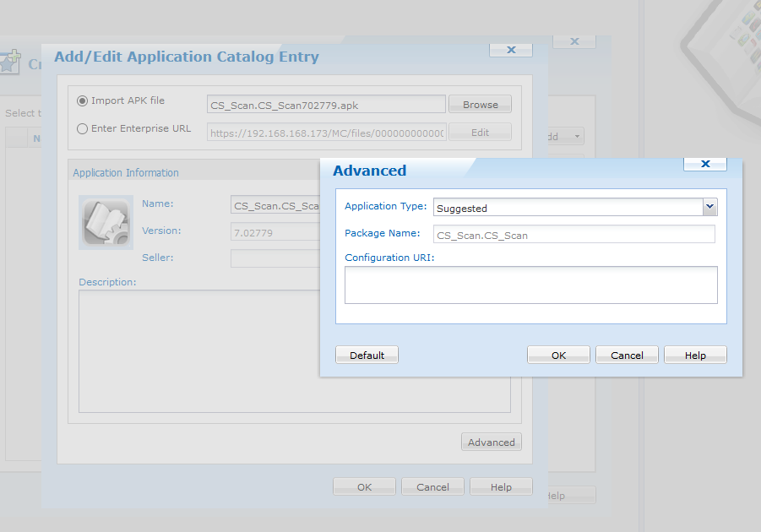The height and width of the screenshot is (532, 761).
Task: Click Browse to pick an APK file
Action: click(x=480, y=105)
